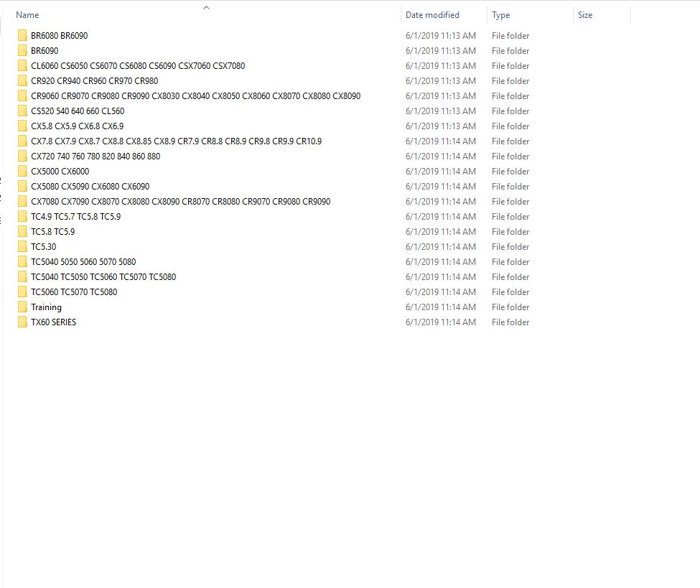700x588 pixels.
Task: Select the TX60 SERIES folder icon
Action: point(22,322)
